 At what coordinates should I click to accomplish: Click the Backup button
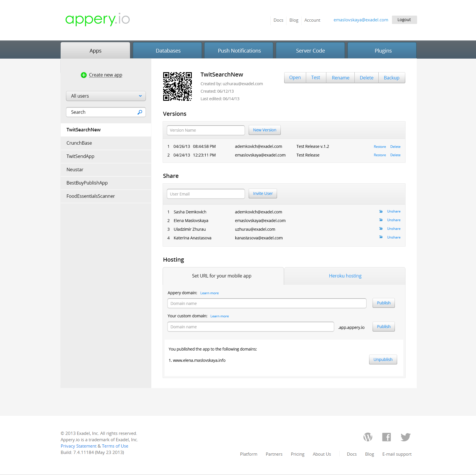392,78
